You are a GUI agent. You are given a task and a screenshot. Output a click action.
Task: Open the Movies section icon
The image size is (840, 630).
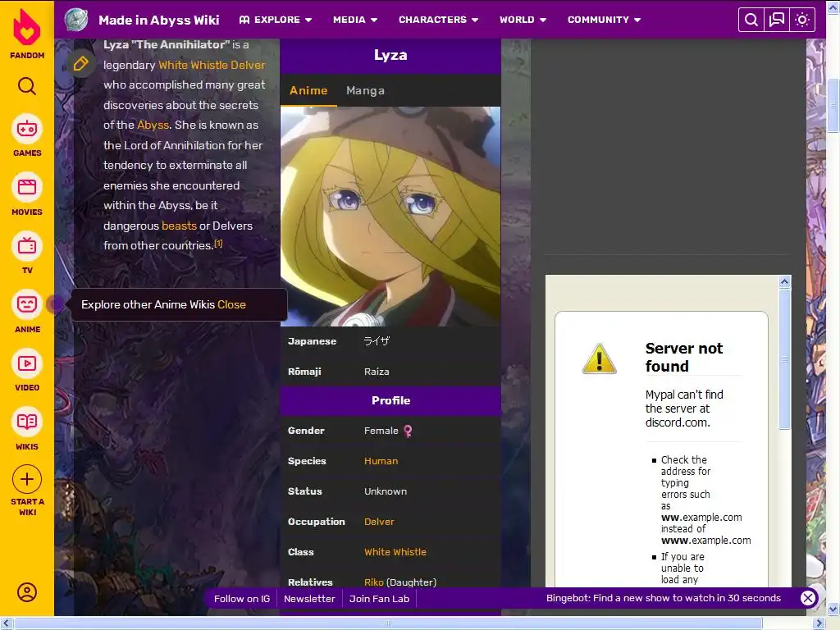point(27,187)
